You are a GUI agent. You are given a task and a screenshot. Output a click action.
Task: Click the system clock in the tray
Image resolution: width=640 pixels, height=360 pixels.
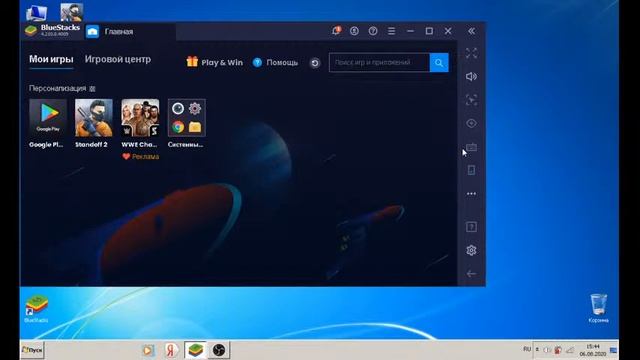click(592, 350)
